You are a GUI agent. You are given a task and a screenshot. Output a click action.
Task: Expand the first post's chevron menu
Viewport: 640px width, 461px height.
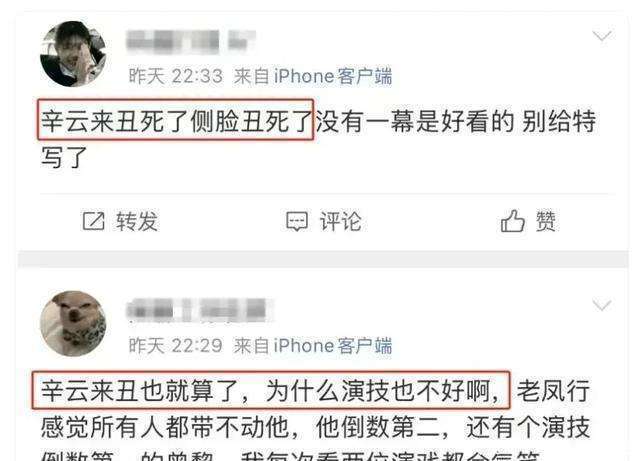click(x=602, y=36)
